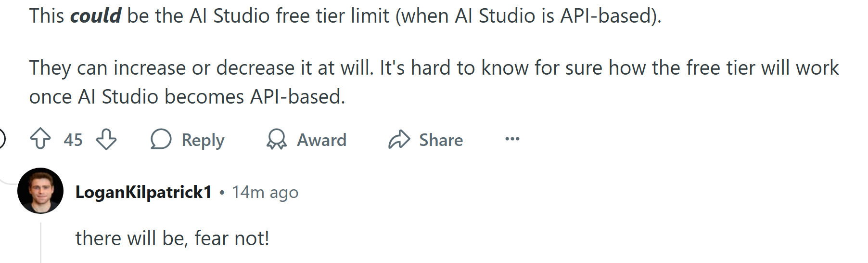Open the three-dot more options menu
The height and width of the screenshot is (263, 868).
pyautogui.click(x=512, y=139)
